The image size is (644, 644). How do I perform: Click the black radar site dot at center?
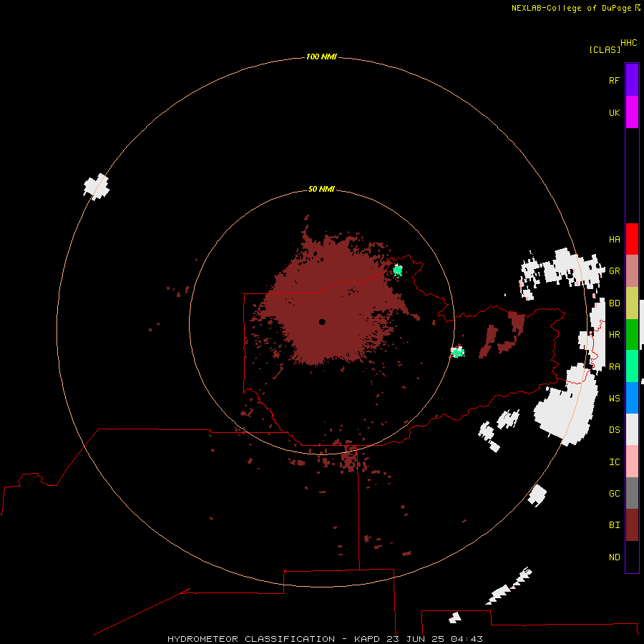(x=322, y=322)
